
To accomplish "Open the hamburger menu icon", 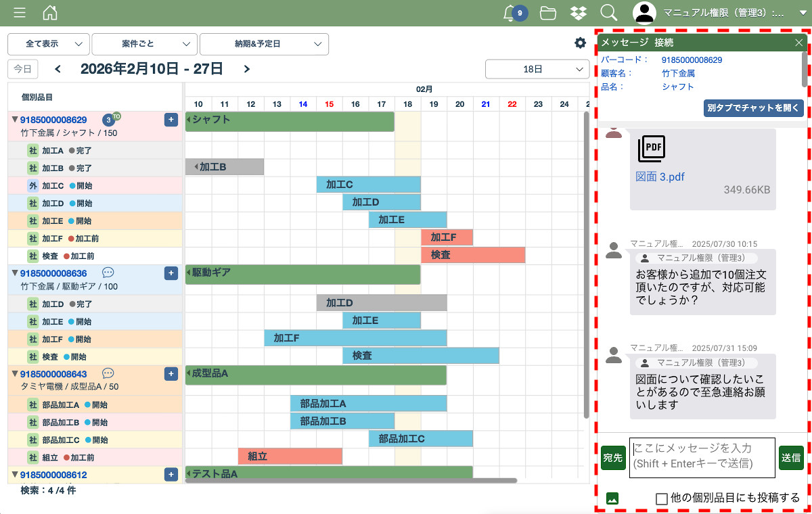I will [x=20, y=13].
